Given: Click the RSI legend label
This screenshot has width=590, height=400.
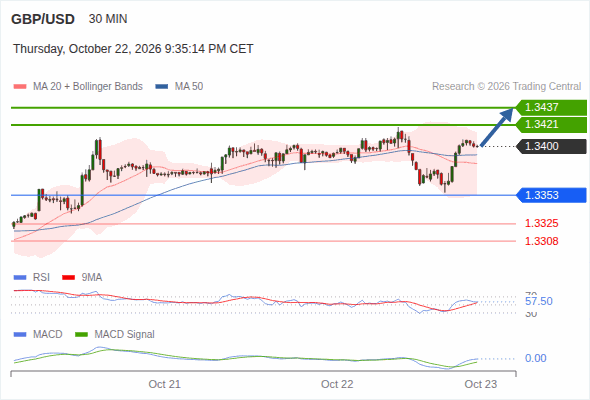Looking at the screenshot, I should (41, 277).
